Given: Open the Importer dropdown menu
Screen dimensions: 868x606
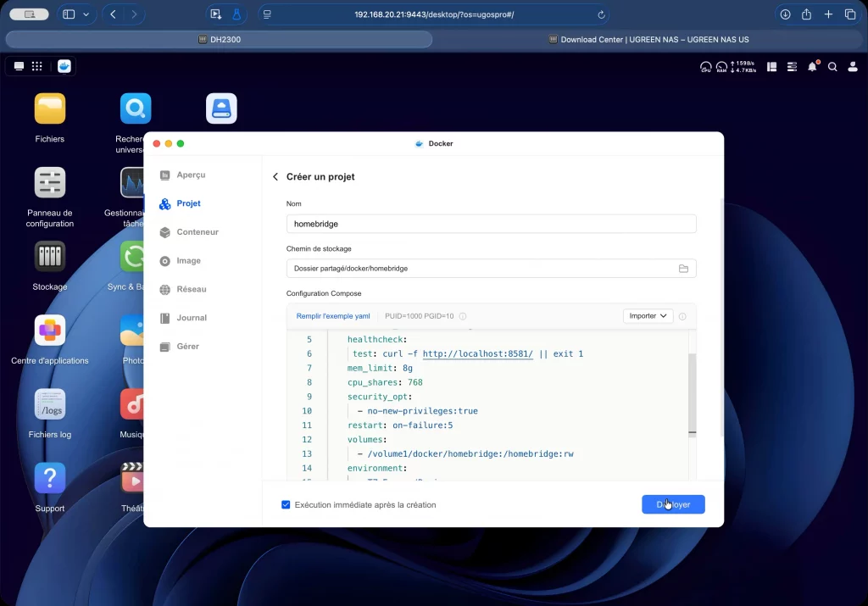Looking at the screenshot, I should tap(647, 315).
